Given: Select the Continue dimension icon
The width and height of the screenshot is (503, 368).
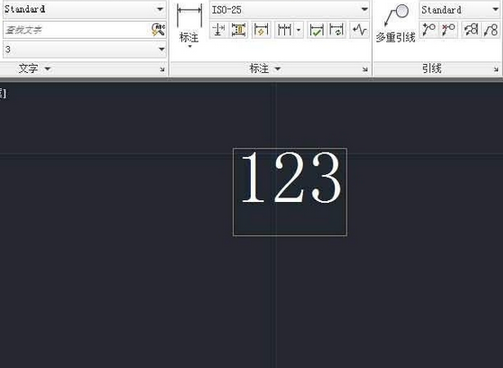Looking at the screenshot, I should (284, 30).
